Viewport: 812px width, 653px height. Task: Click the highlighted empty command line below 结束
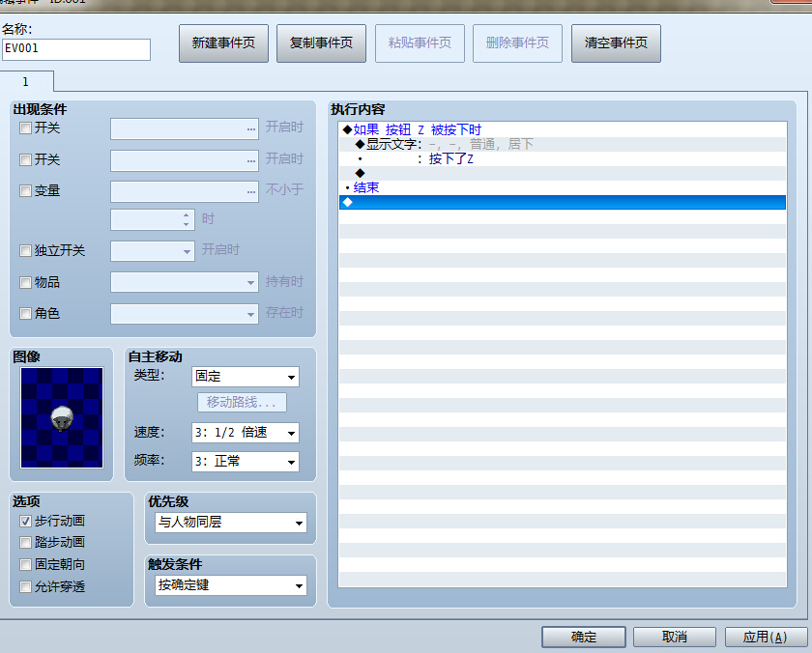point(563,202)
